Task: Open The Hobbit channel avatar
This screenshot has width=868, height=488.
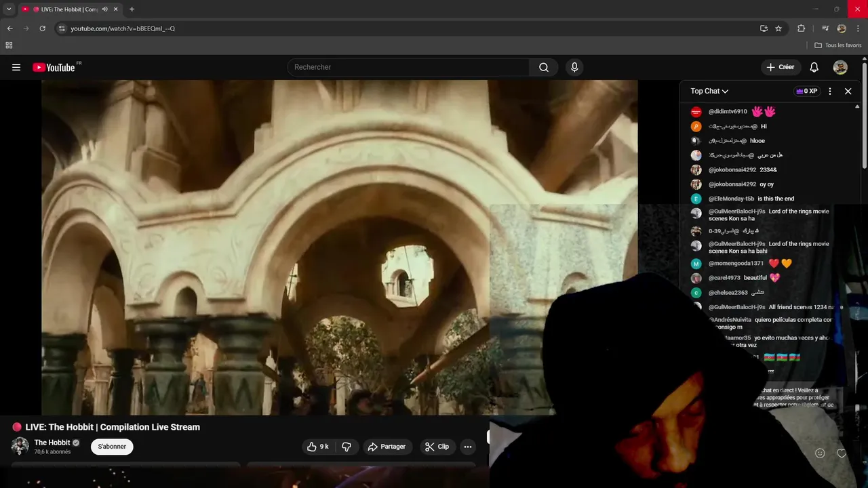Action: coord(20,446)
